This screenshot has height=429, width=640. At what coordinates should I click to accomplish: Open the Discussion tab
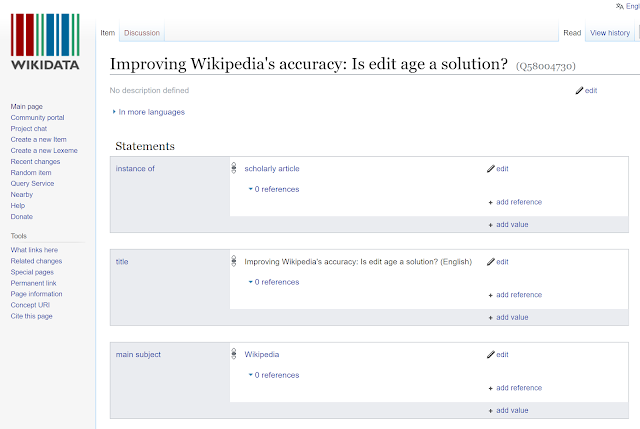142,33
